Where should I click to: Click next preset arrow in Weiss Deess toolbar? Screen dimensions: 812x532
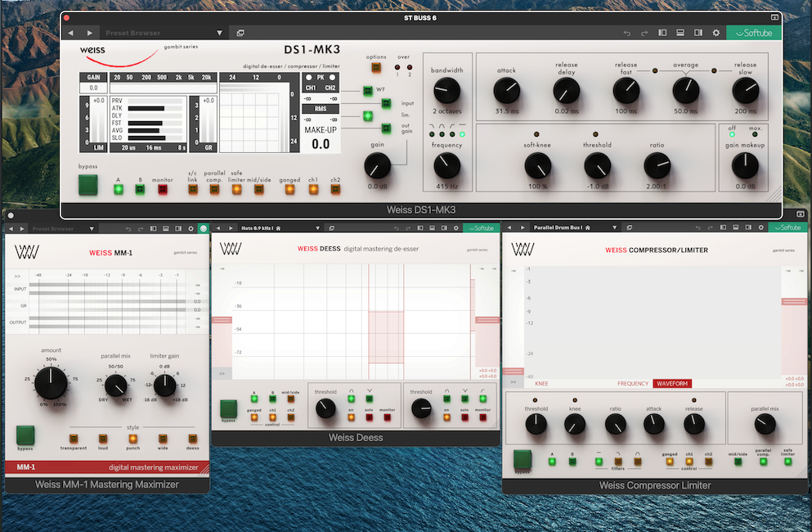point(231,228)
